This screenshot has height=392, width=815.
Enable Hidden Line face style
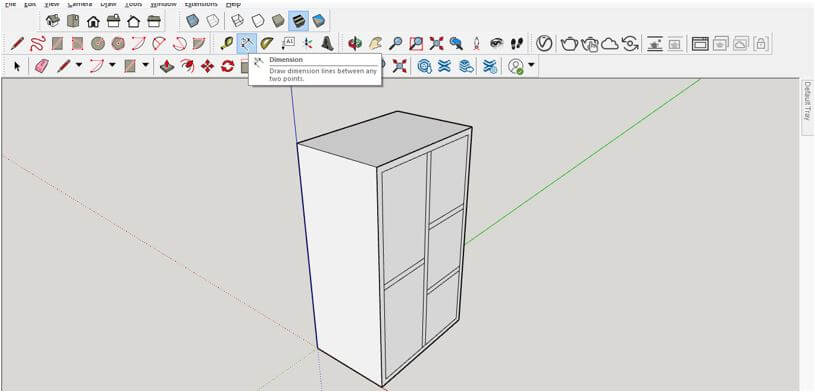258,21
